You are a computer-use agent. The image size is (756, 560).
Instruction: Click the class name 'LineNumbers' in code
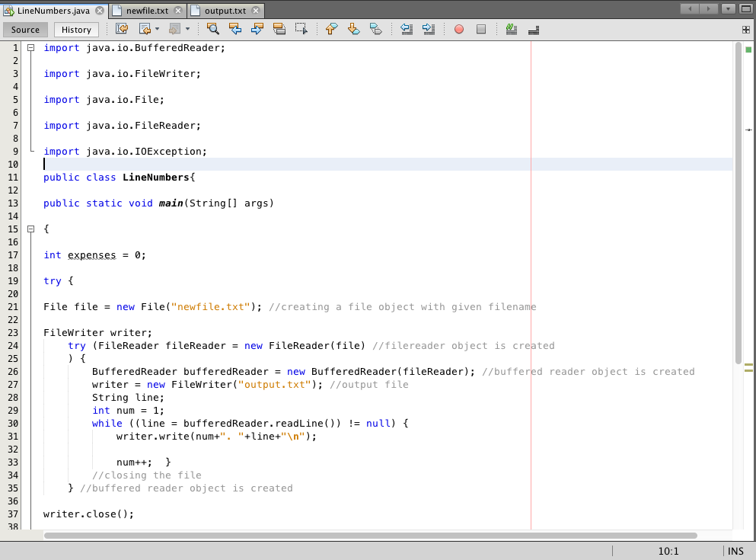click(x=156, y=178)
